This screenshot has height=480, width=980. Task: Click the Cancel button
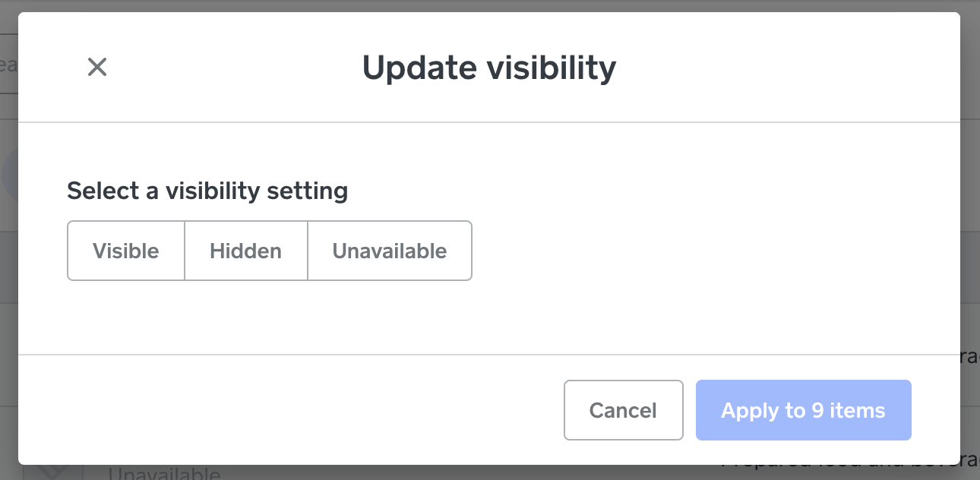pyautogui.click(x=623, y=410)
